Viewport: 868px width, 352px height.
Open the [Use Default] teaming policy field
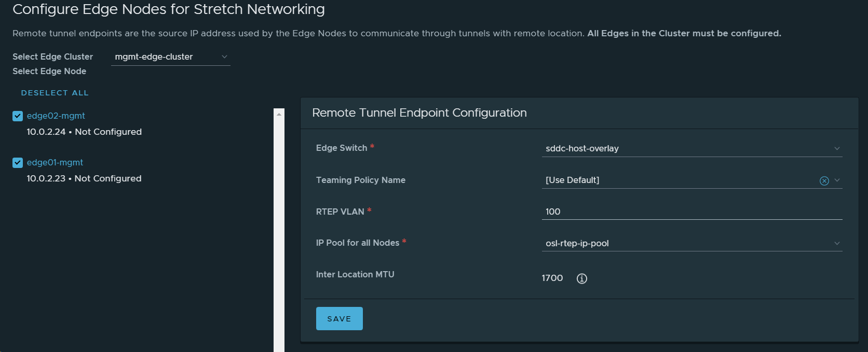[x=675, y=180]
